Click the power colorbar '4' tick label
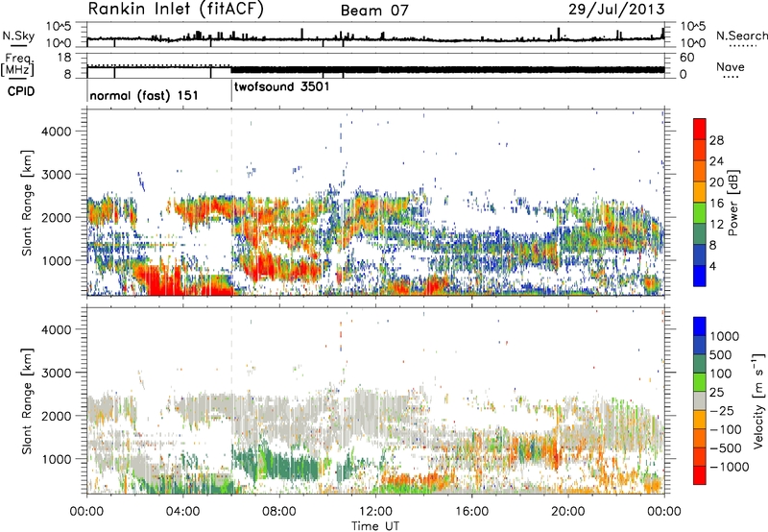 [x=712, y=266]
